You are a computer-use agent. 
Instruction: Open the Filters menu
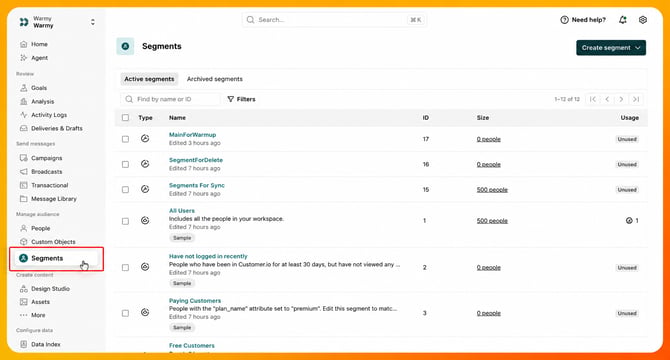[x=241, y=99]
